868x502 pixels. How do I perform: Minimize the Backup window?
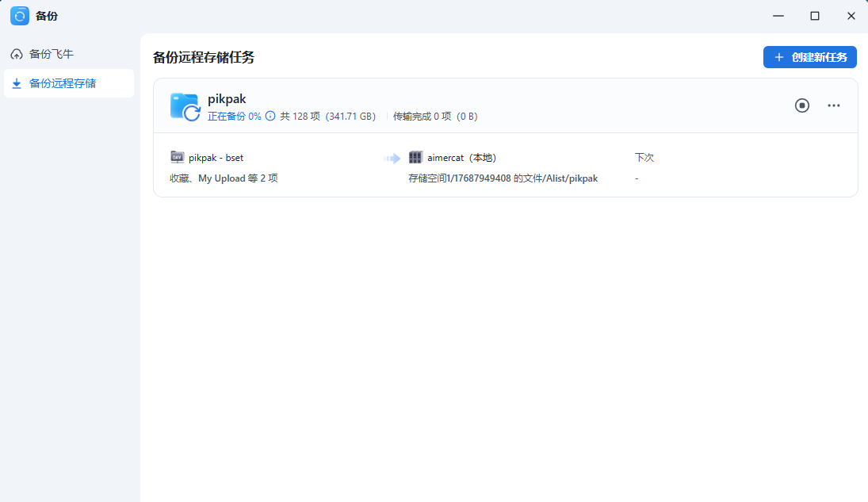(778, 16)
